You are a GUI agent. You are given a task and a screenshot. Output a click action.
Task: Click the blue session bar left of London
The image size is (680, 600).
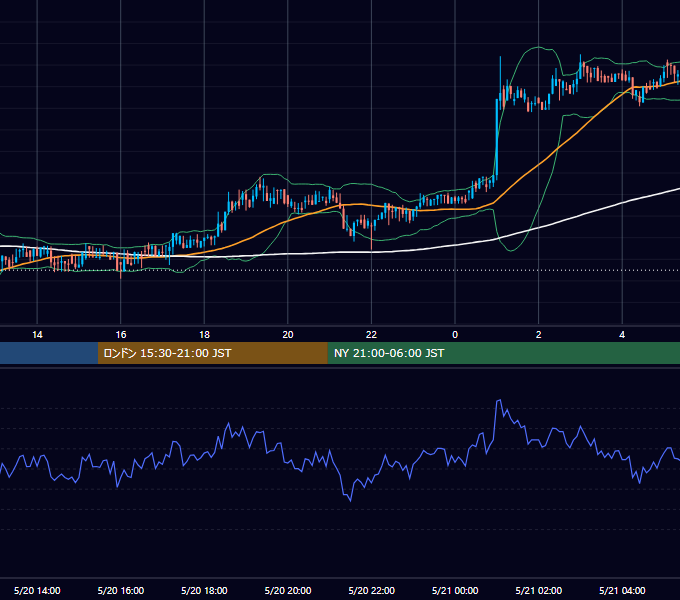tap(49, 353)
